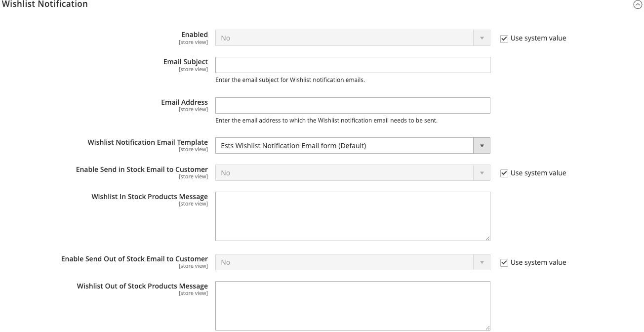The image size is (644, 332).
Task: Click the Wishlist In Stock Products Message textarea
Action: pyautogui.click(x=352, y=216)
